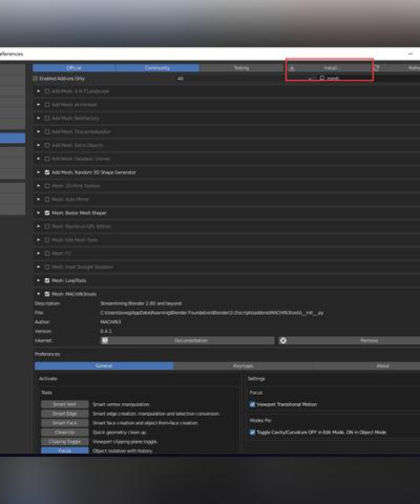The height and width of the screenshot is (504, 420).
Task: Expand the Discombobulator add-on details
Action: click(39, 132)
